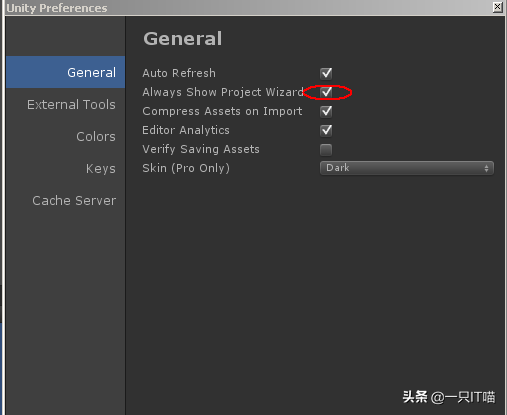Viewport: 507px width, 415px height.
Task: Open the Cache Server tab
Action: pos(65,200)
